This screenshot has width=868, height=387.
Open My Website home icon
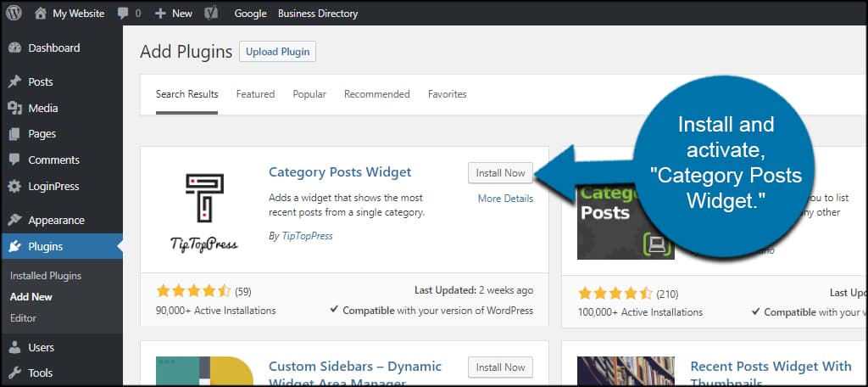pos(41,14)
